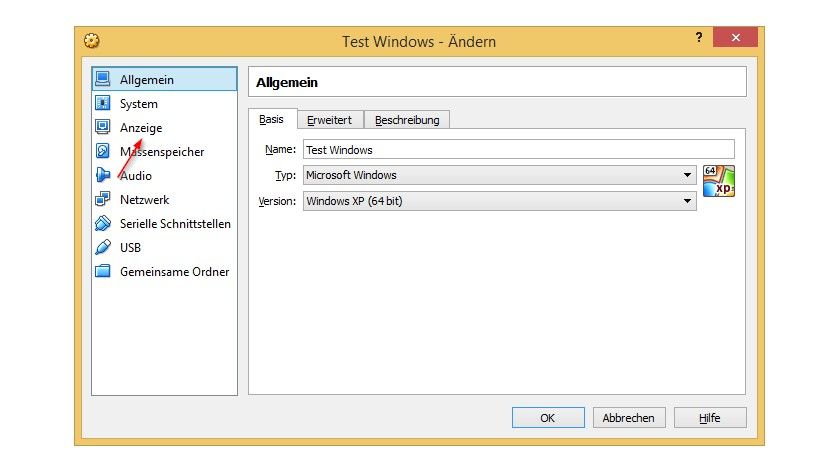The width and height of the screenshot is (840, 473).
Task: Click the Allgemein monitor icon in sidebar
Action: pyautogui.click(x=102, y=79)
